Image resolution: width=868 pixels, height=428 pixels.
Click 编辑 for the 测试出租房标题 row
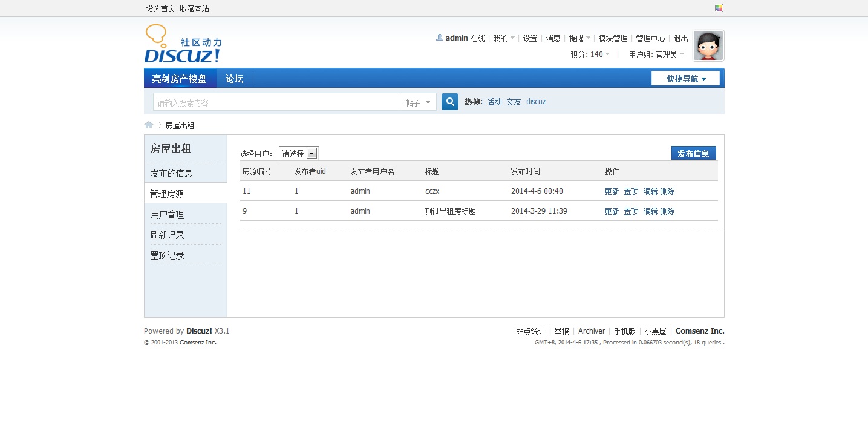coord(650,211)
